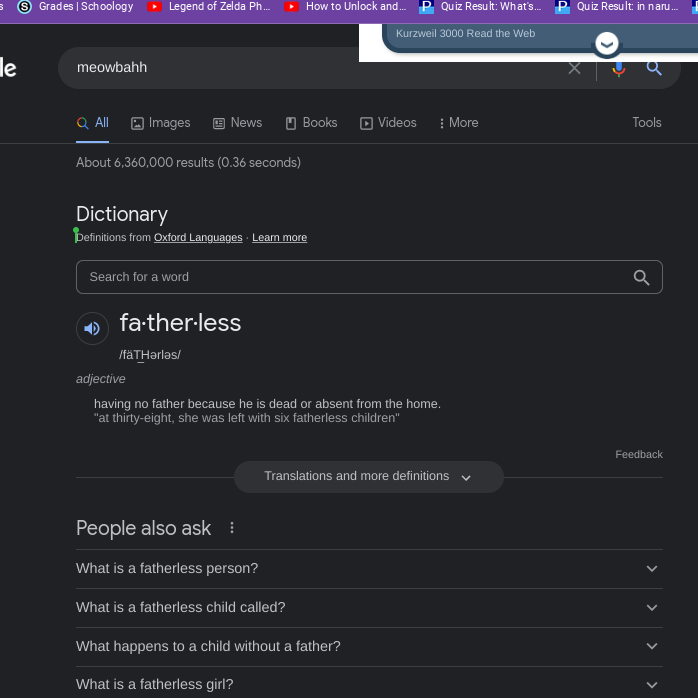The image size is (698, 698).
Task: Click the dictionary search magnifier icon
Action: 641,277
